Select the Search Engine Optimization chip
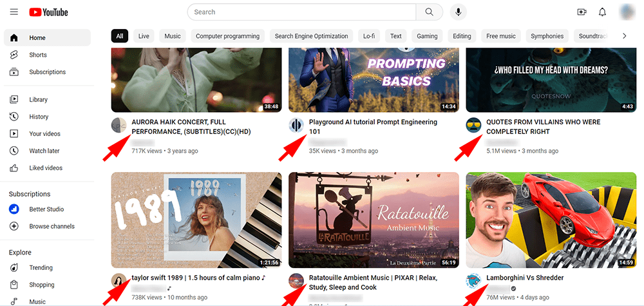Viewport: 644px width, 306px height. coord(311,36)
